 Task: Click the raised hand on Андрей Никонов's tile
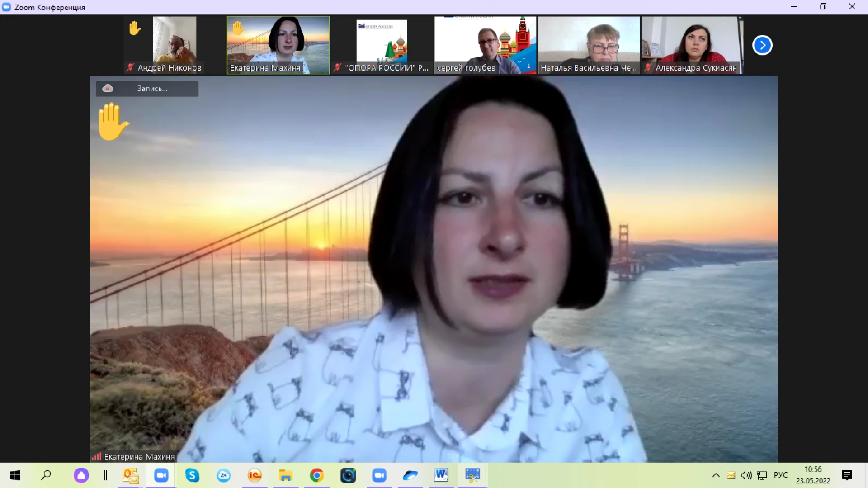[x=135, y=28]
